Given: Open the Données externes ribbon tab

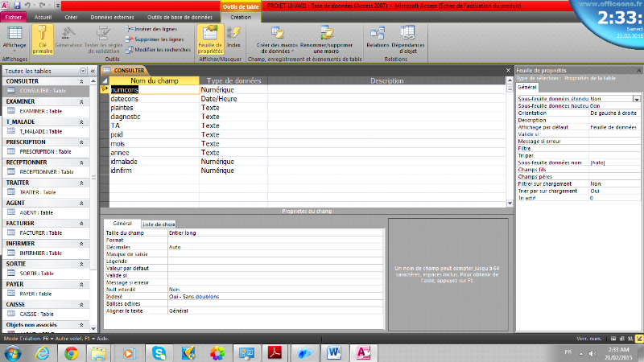Looking at the screenshot, I should [x=110, y=16].
